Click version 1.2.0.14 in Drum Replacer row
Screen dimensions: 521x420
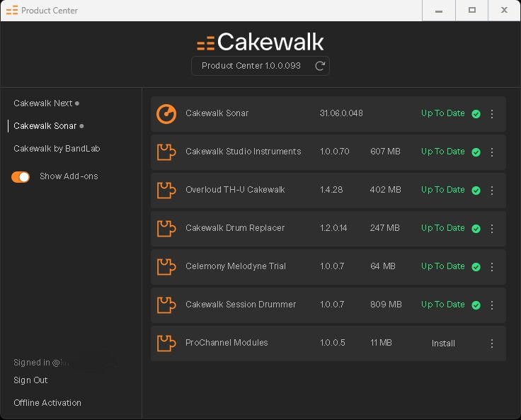pyautogui.click(x=333, y=228)
